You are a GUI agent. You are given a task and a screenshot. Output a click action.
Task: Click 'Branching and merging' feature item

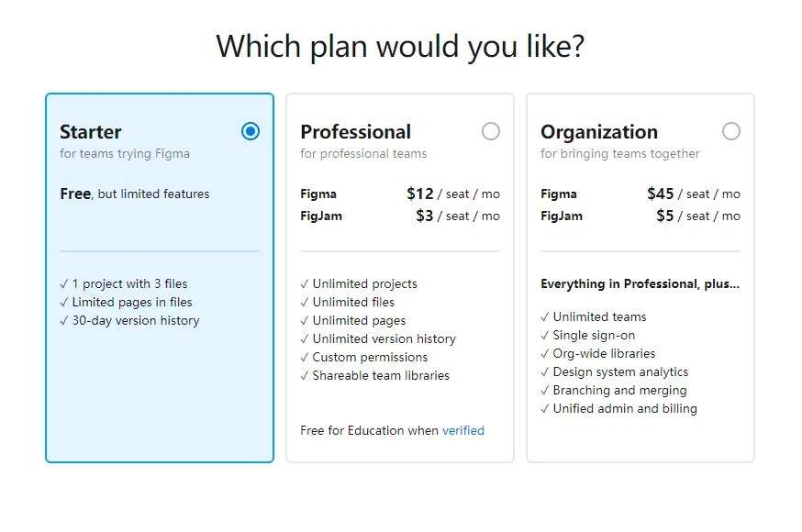click(x=619, y=390)
